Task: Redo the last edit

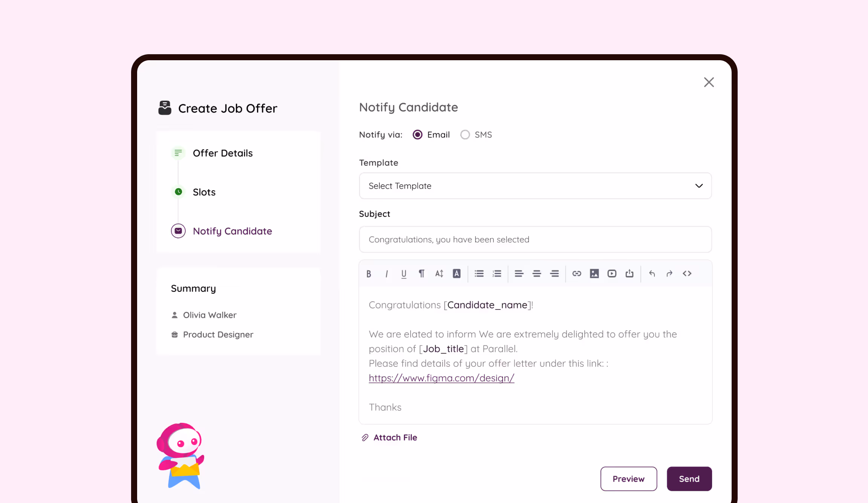Action: 669,274
